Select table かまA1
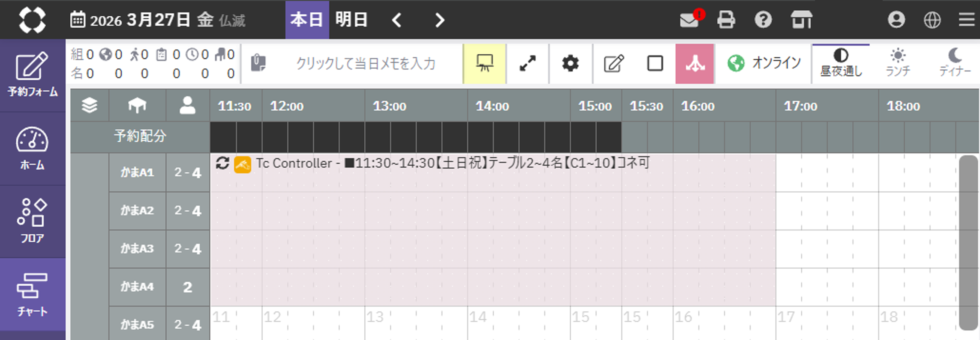This screenshot has height=340, width=980. click(x=137, y=173)
